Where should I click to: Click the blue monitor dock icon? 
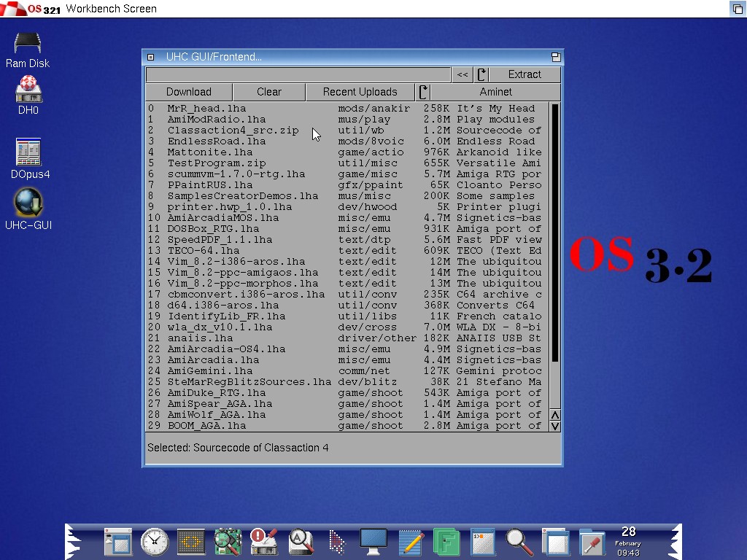point(373,542)
